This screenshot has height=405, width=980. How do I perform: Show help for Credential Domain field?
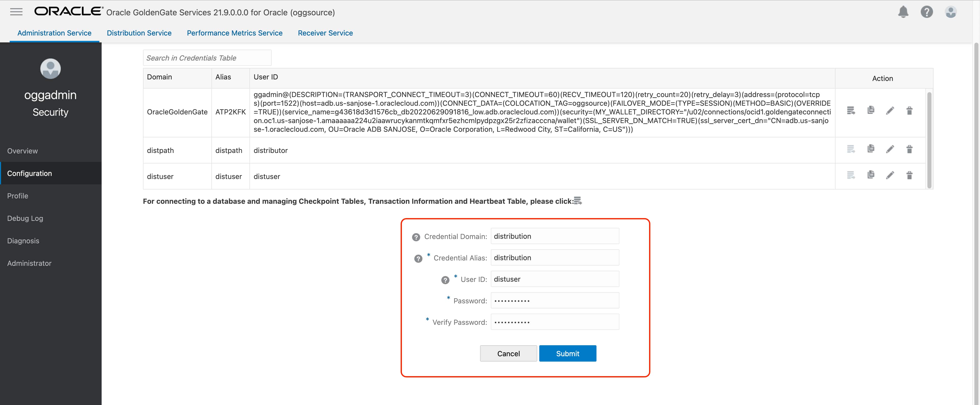[x=416, y=237]
